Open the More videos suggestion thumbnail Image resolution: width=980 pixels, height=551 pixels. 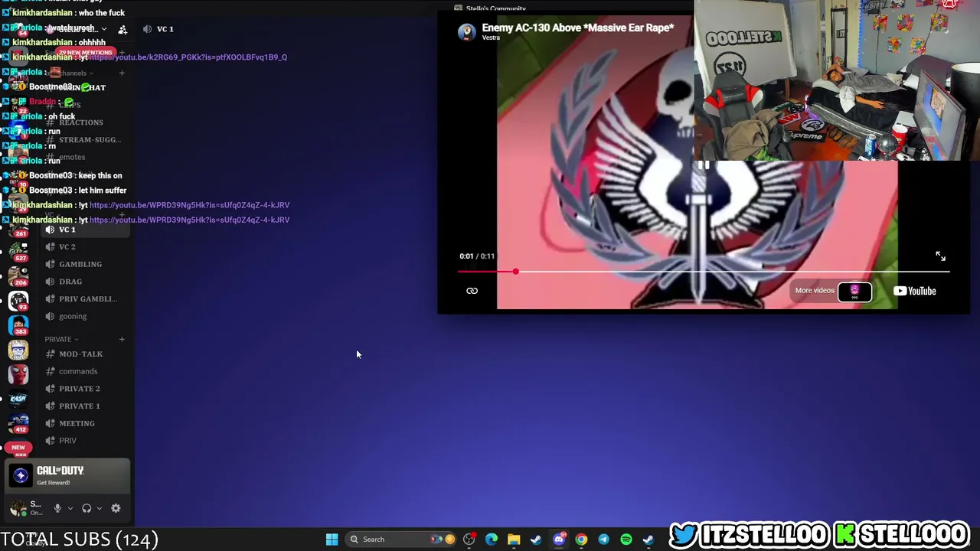pos(854,291)
